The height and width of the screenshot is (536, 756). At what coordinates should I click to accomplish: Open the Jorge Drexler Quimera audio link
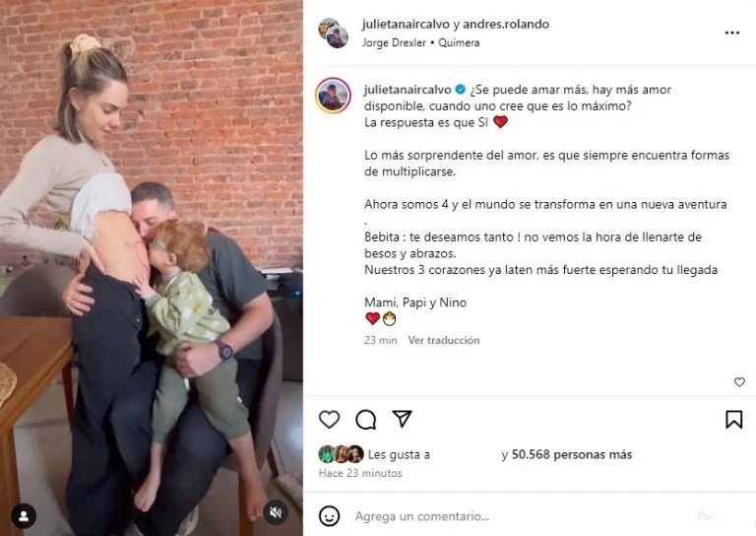(421, 42)
